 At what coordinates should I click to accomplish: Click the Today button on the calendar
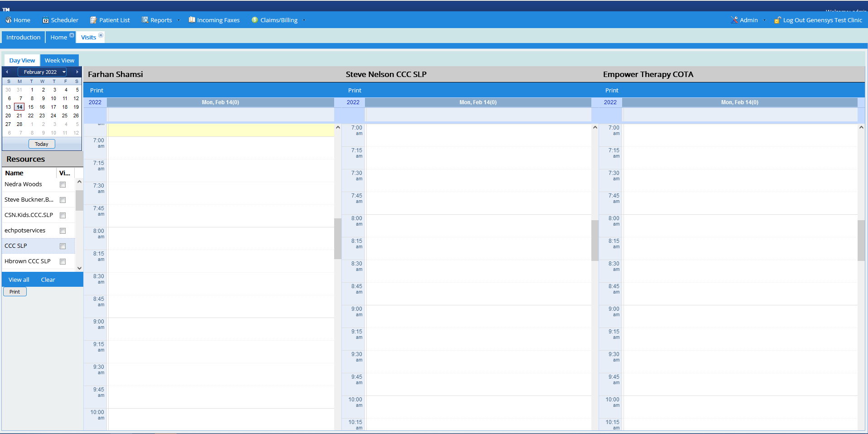(41, 144)
